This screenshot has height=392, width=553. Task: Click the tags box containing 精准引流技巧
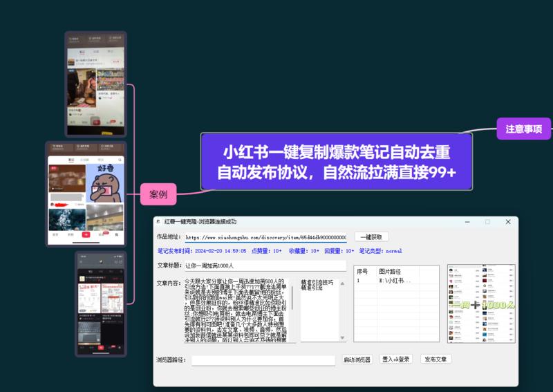[x=319, y=310]
